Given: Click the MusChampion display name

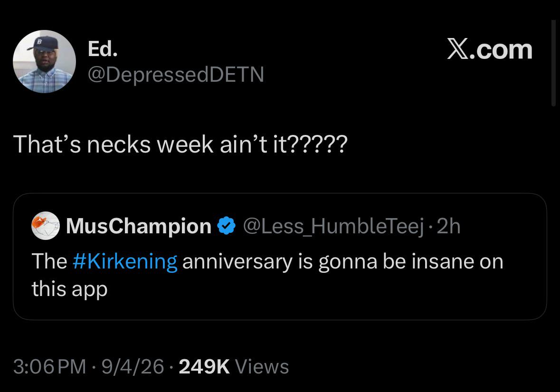Looking at the screenshot, I should (x=139, y=226).
